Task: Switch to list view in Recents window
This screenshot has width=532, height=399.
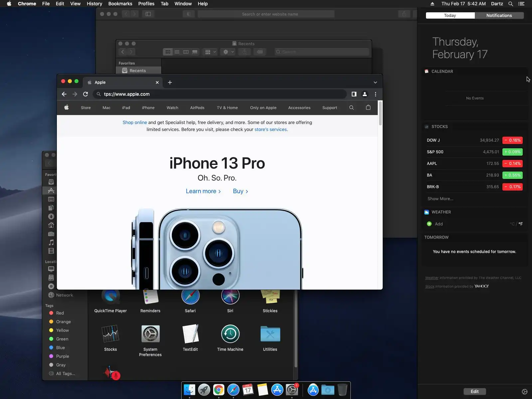Action: click(x=177, y=52)
